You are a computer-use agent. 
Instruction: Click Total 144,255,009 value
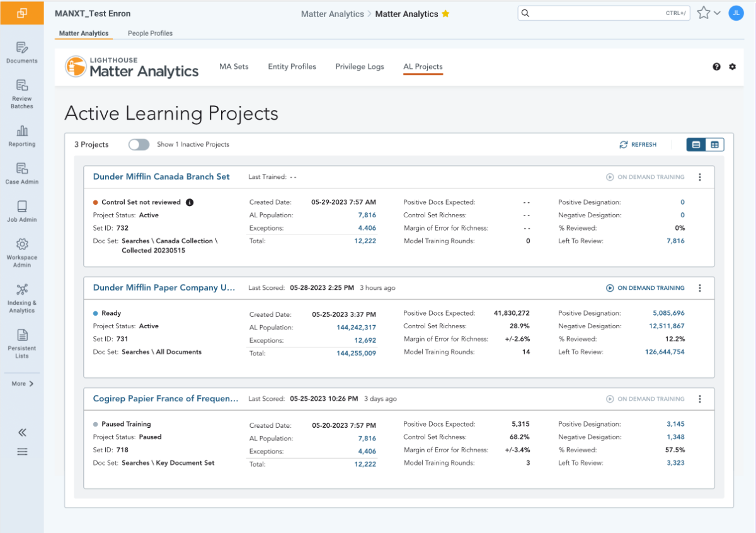click(x=357, y=353)
